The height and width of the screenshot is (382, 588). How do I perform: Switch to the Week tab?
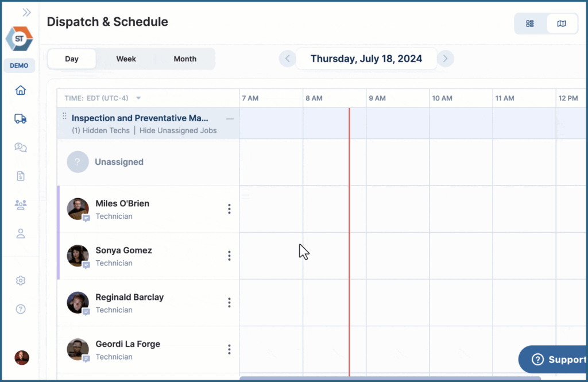click(x=126, y=59)
